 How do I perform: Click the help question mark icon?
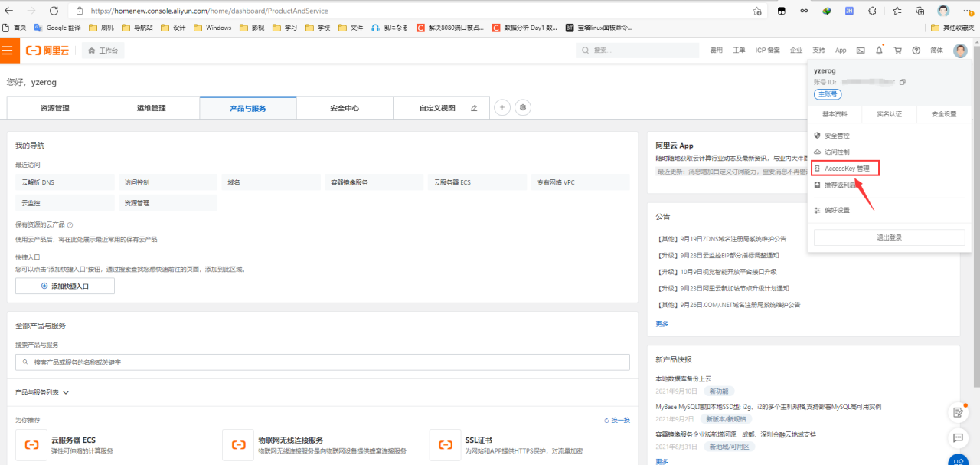coord(915,50)
